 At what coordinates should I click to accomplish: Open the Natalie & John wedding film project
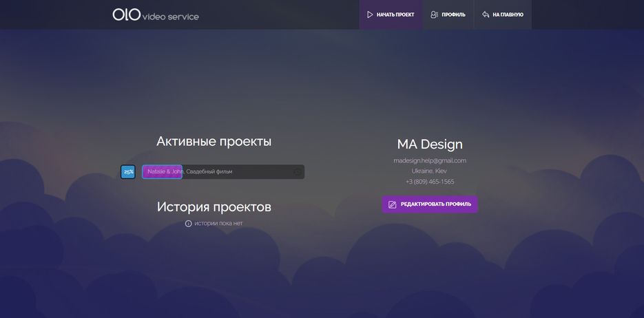[x=223, y=171]
